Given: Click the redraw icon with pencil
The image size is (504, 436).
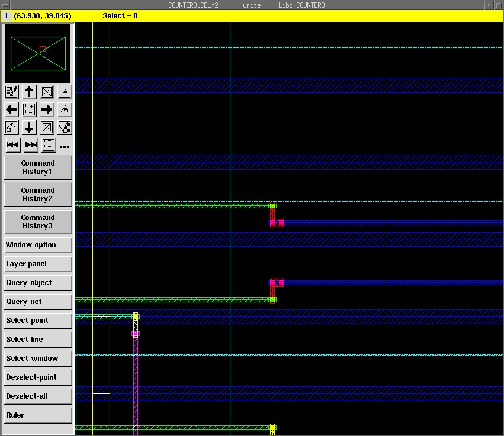Looking at the screenshot, I should click(11, 92).
